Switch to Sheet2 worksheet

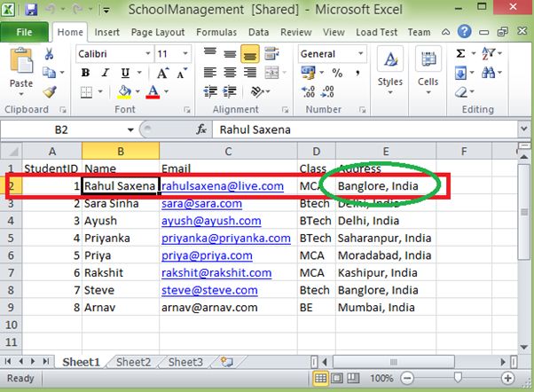[133, 362]
